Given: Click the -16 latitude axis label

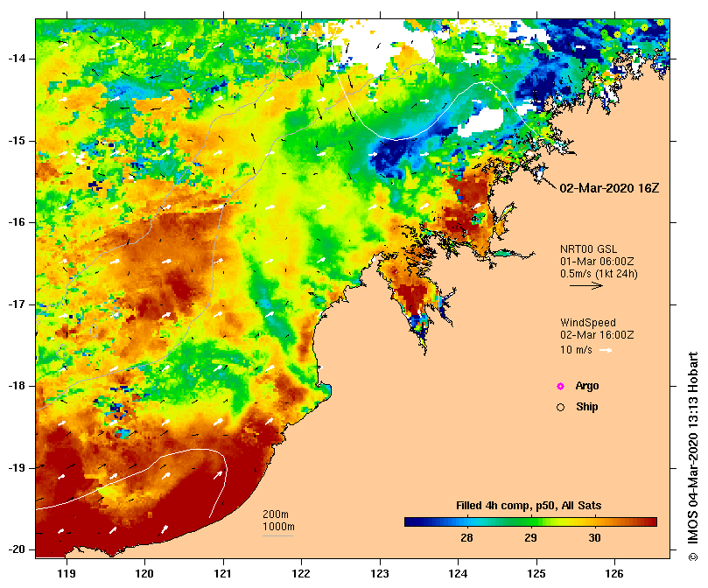Looking at the screenshot, I should pos(17,222).
